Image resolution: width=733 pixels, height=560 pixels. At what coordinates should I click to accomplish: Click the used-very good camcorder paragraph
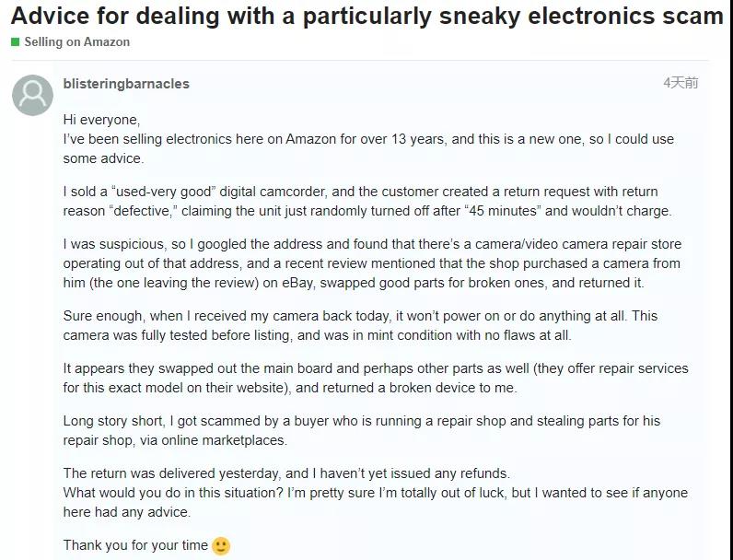[x=367, y=201]
